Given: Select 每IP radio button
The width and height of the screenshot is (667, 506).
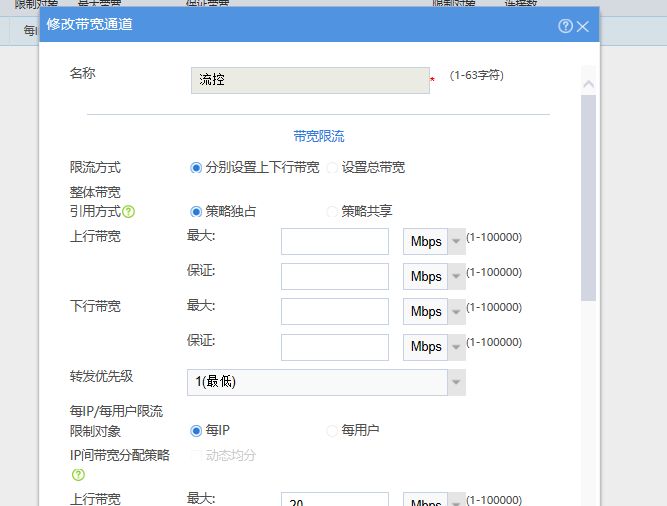Looking at the screenshot, I should (196, 431).
